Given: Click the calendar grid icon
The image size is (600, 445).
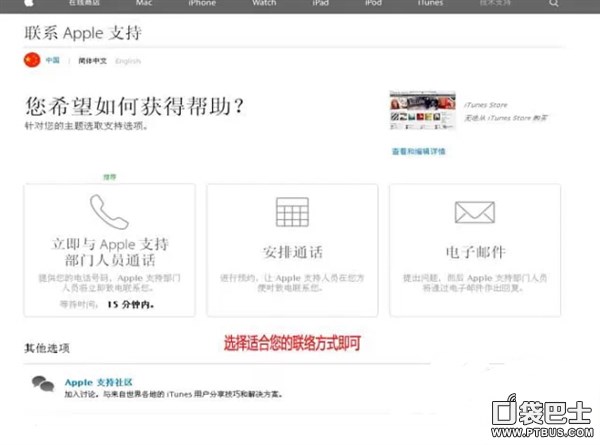Looking at the screenshot, I should (292, 212).
